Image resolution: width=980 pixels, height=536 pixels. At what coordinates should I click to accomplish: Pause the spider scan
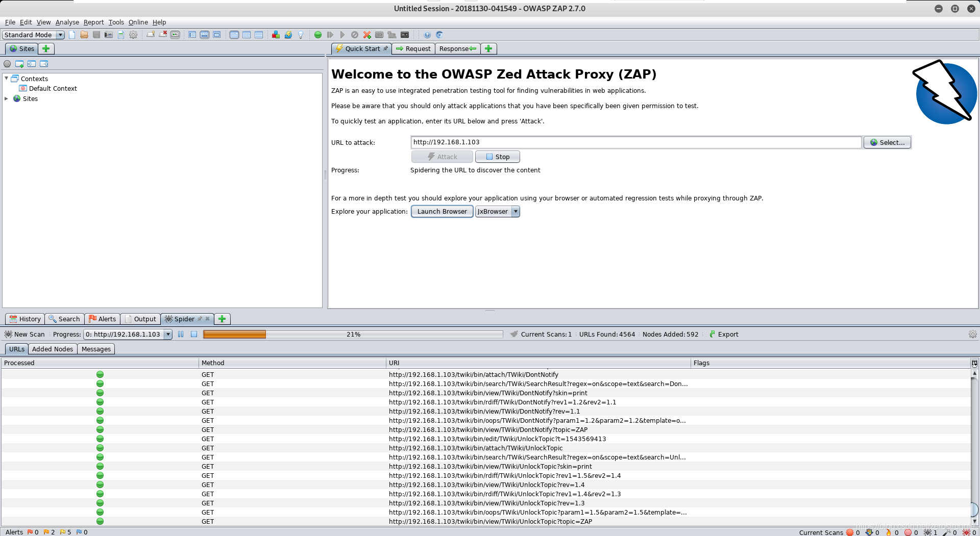click(181, 334)
